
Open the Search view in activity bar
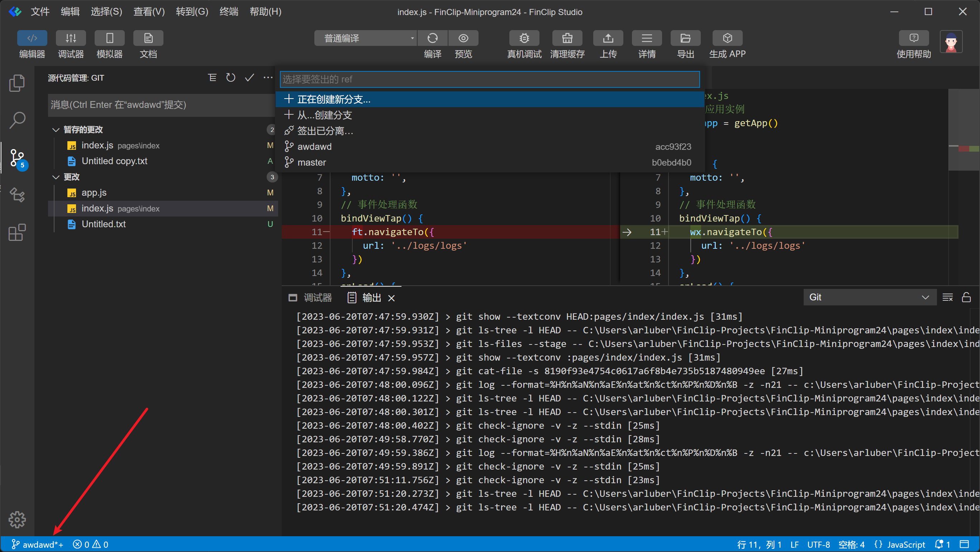[x=17, y=120]
